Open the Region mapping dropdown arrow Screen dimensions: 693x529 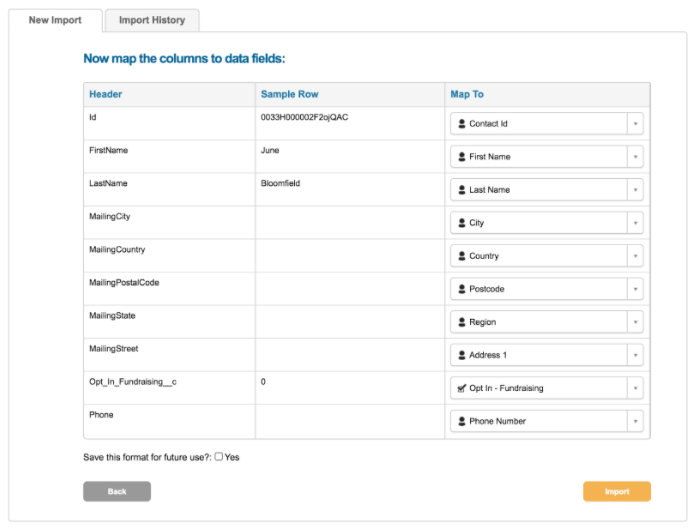pos(635,322)
